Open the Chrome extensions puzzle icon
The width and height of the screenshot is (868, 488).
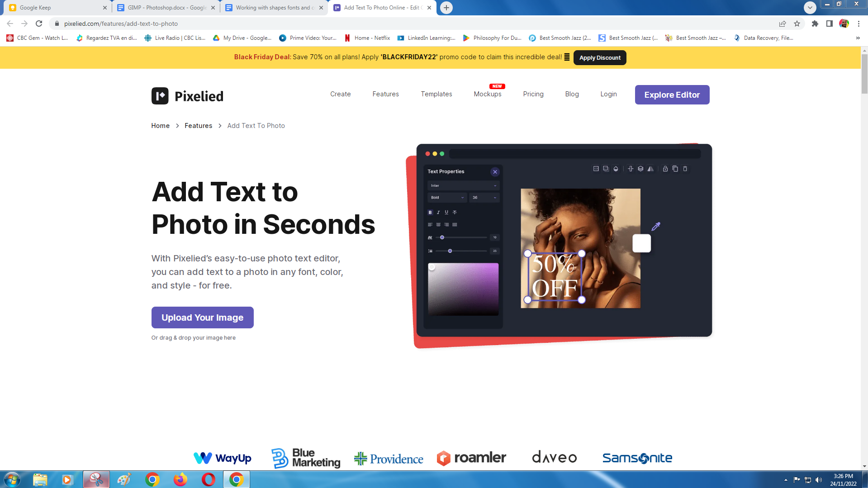815,24
